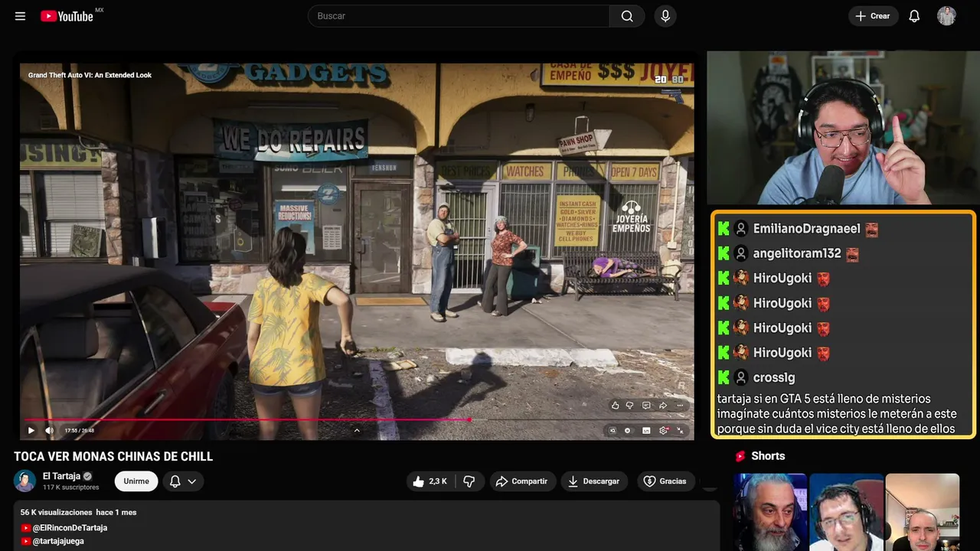Open the Short with the man wearing headphones

point(846,512)
